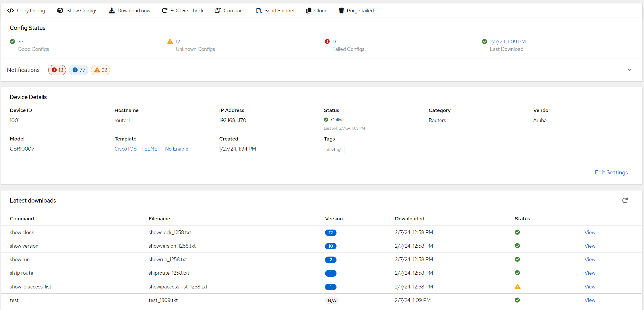Screen dimensions: 644x310
Task: Run EOC Re-check reload icon
Action: tap(165, 11)
